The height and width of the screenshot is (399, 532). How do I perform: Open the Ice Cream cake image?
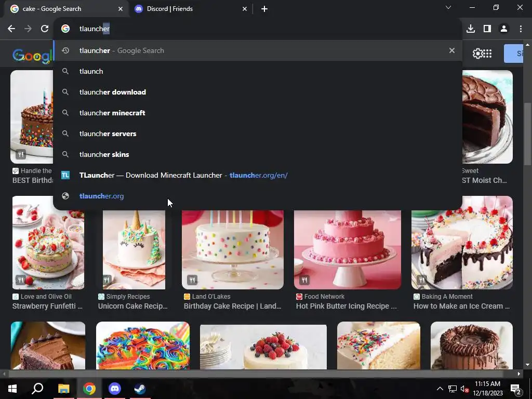[x=462, y=243]
